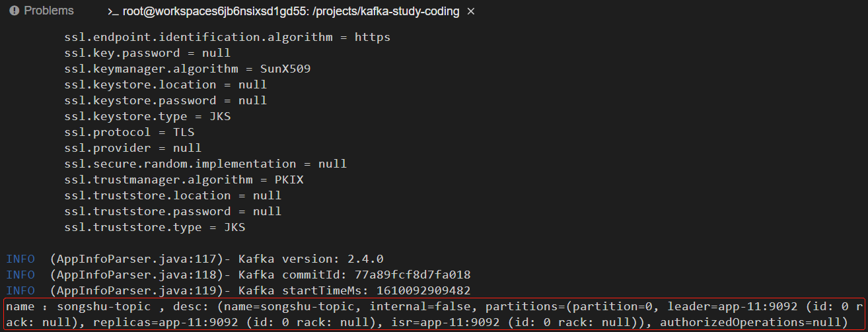Click the Problems tab warning icon
868x332 pixels.
[x=15, y=11]
